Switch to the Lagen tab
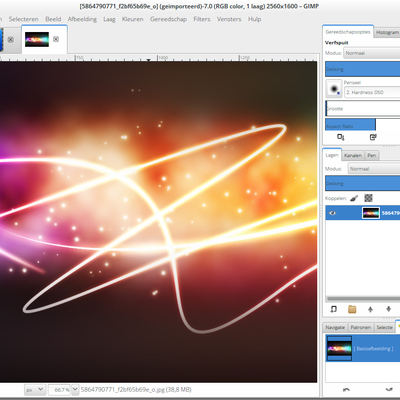The image size is (400, 400). [x=332, y=155]
